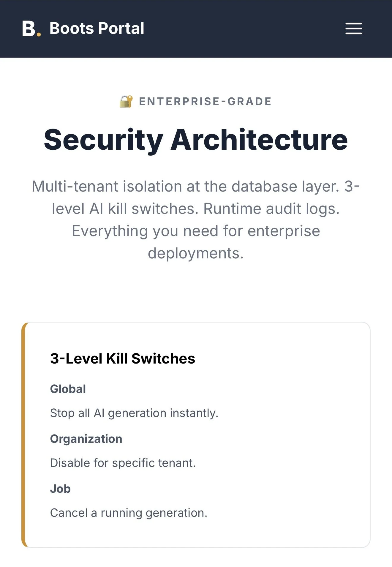The height and width of the screenshot is (567, 392).
Task: Open the hamburger navigation menu
Action: pyautogui.click(x=353, y=29)
